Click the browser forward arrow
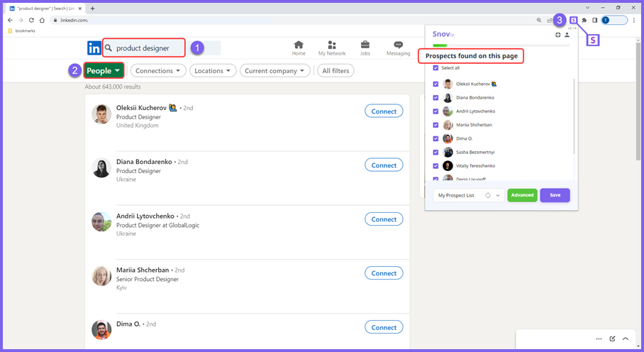 tap(21, 20)
